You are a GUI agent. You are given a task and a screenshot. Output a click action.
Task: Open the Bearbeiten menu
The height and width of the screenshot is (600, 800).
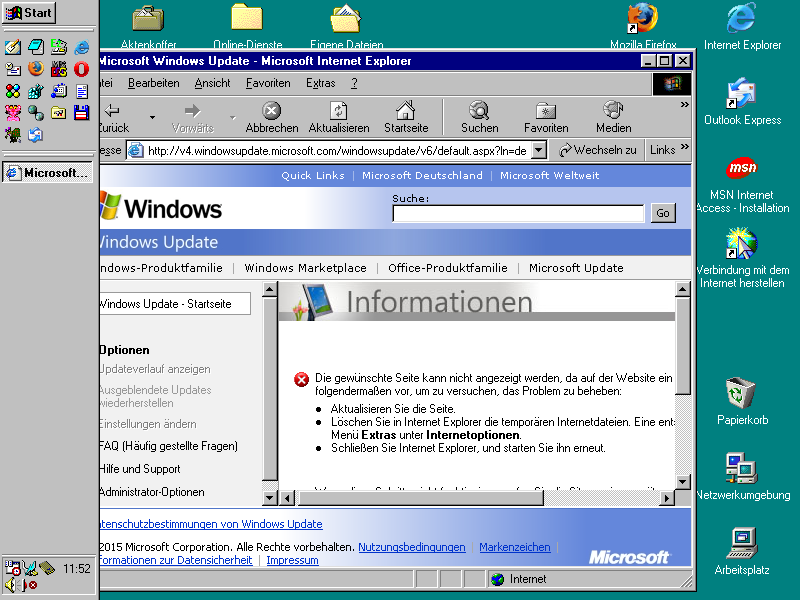(x=154, y=83)
